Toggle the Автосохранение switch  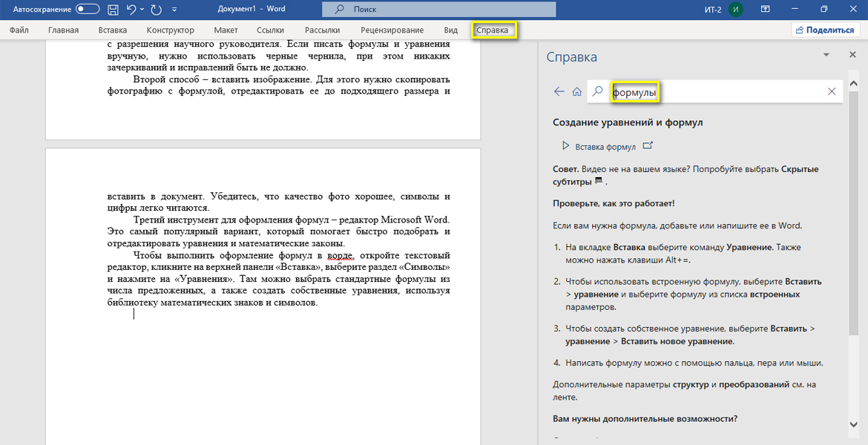click(x=88, y=10)
